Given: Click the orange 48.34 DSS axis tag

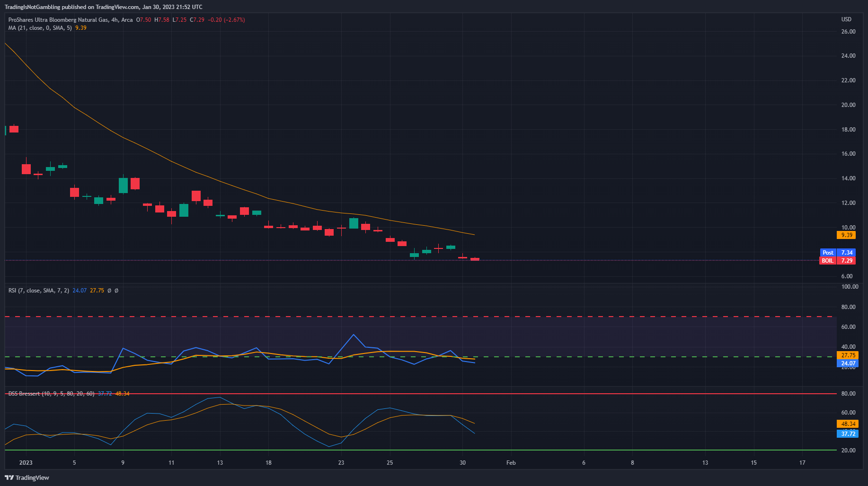Looking at the screenshot, I should pos(847,424).
